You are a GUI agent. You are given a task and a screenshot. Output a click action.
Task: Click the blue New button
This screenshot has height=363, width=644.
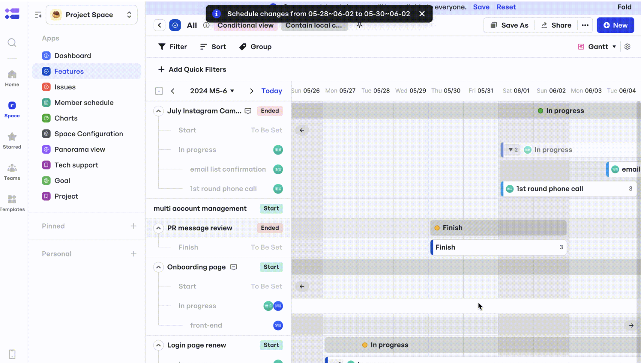tap(615, 25)
